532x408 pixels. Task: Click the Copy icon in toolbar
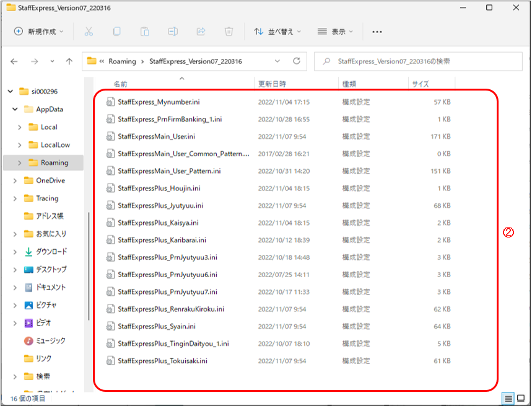(x=116, y=32)
